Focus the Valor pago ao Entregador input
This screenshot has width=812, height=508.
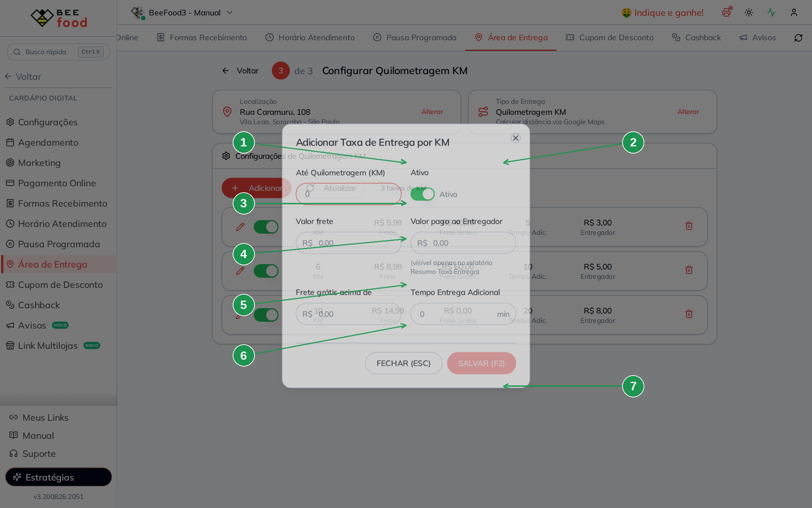pyautogui.click(x=463, y=243)
